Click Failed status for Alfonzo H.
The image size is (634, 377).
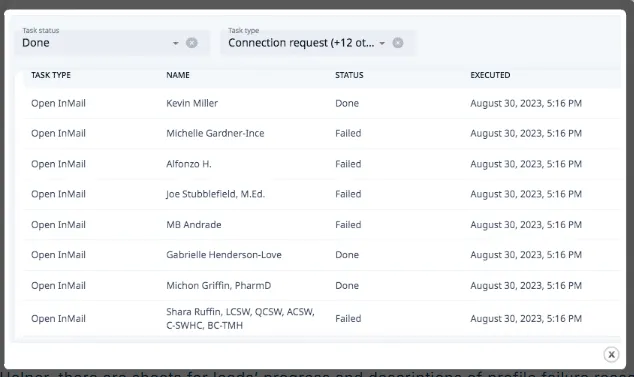coord(348,164)
